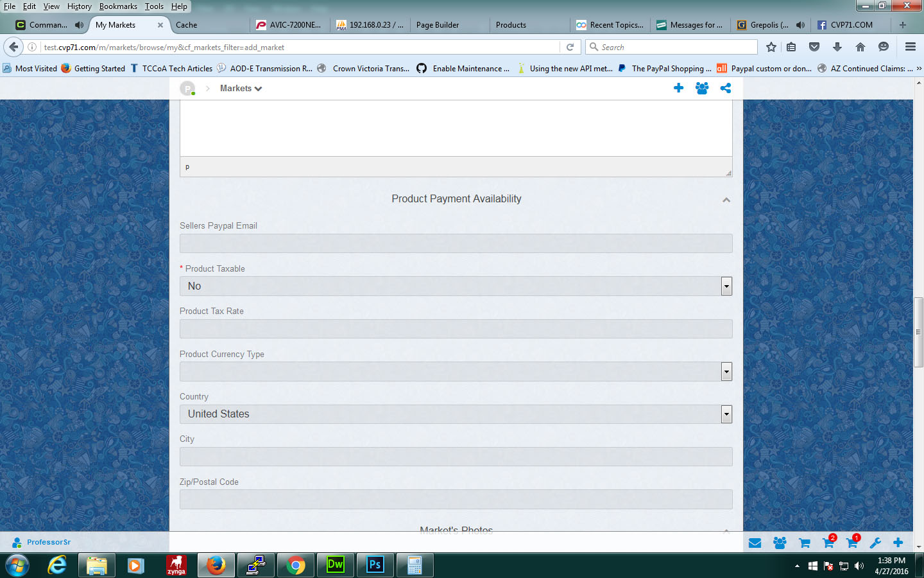Open the Enable Maintenance bookmark

(463, 69)
